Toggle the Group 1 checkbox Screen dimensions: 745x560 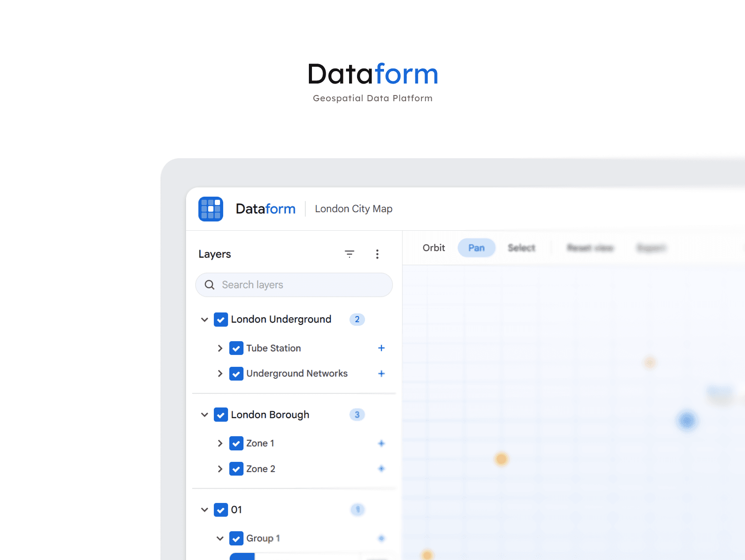coord(236,538)
